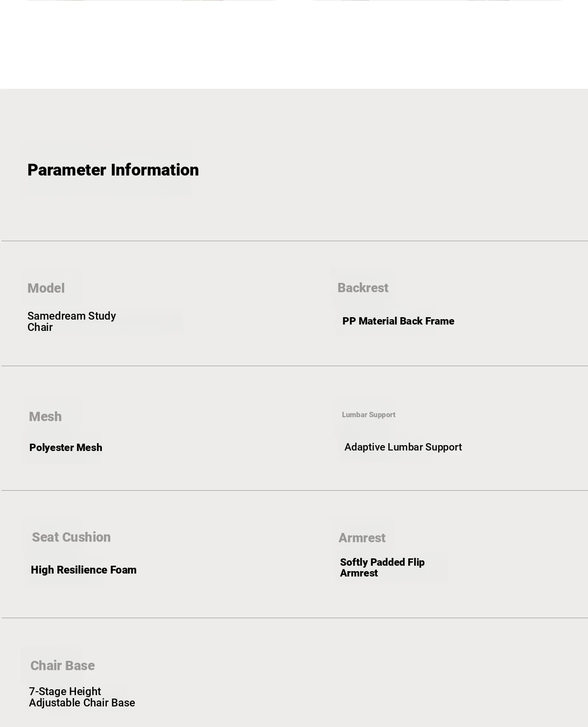
Task: Select the Seat Cushion label
Action: pyautogui.click(x=72, y=537)
